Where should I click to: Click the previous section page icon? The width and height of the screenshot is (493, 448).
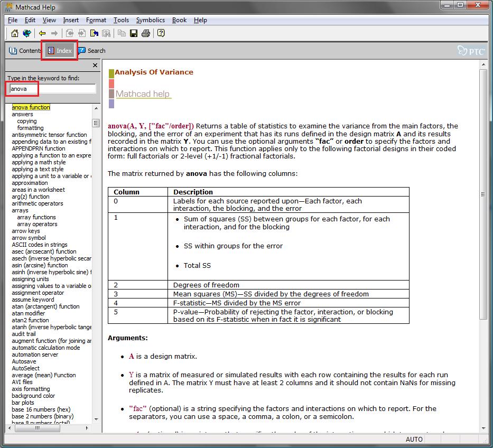(70, 33)
